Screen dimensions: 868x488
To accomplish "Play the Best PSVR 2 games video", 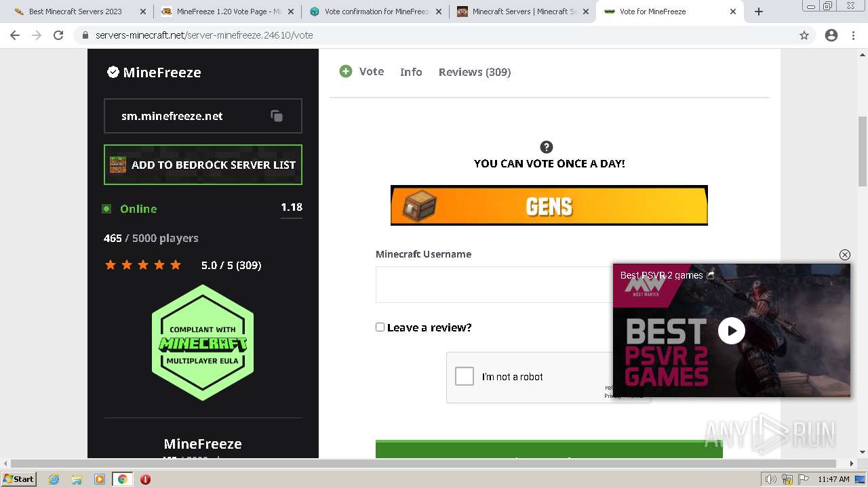I will [731, 331].
